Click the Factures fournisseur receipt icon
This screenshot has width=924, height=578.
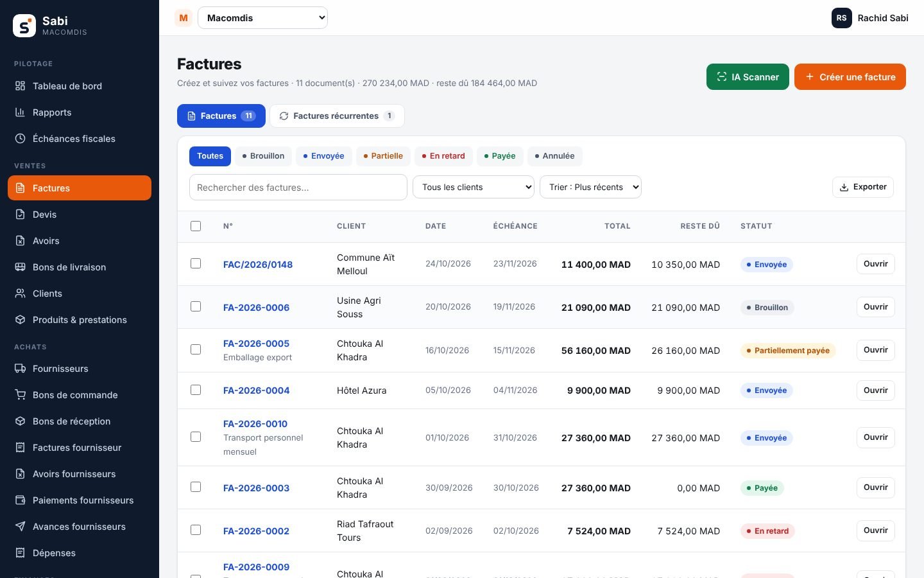(x=20, y=448)
